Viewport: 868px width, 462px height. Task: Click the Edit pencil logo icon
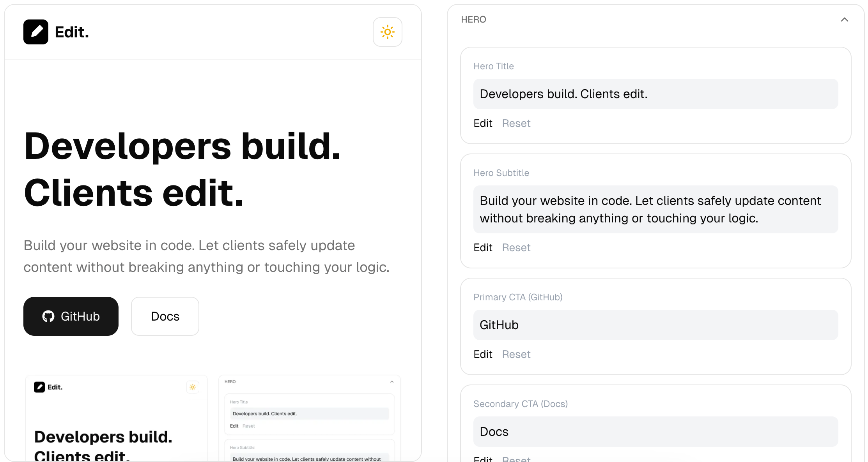(36, 32)
